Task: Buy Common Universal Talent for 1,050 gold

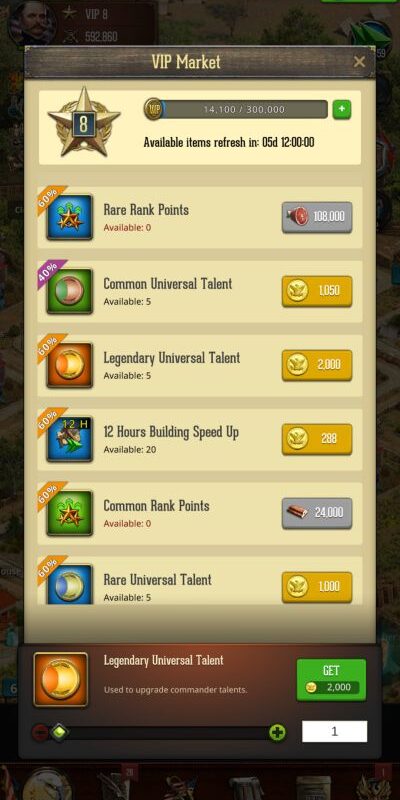Action: (x=317, y=291)
